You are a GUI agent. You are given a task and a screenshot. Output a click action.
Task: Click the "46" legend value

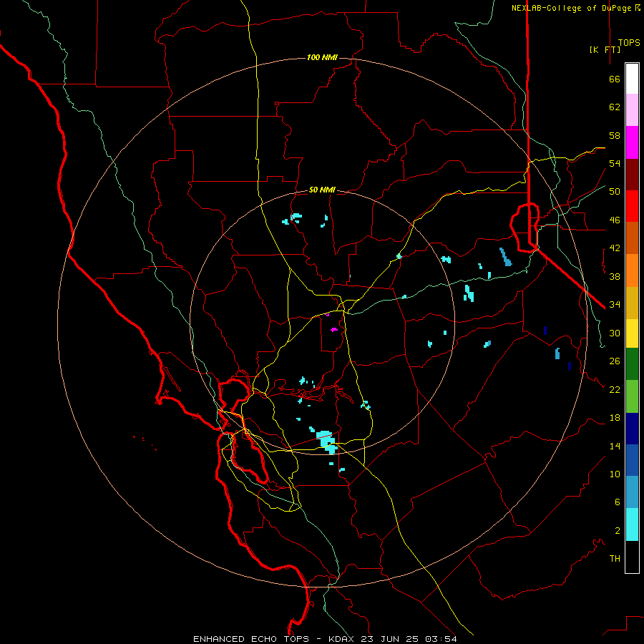pyautogui.click(x=615, y=220)
